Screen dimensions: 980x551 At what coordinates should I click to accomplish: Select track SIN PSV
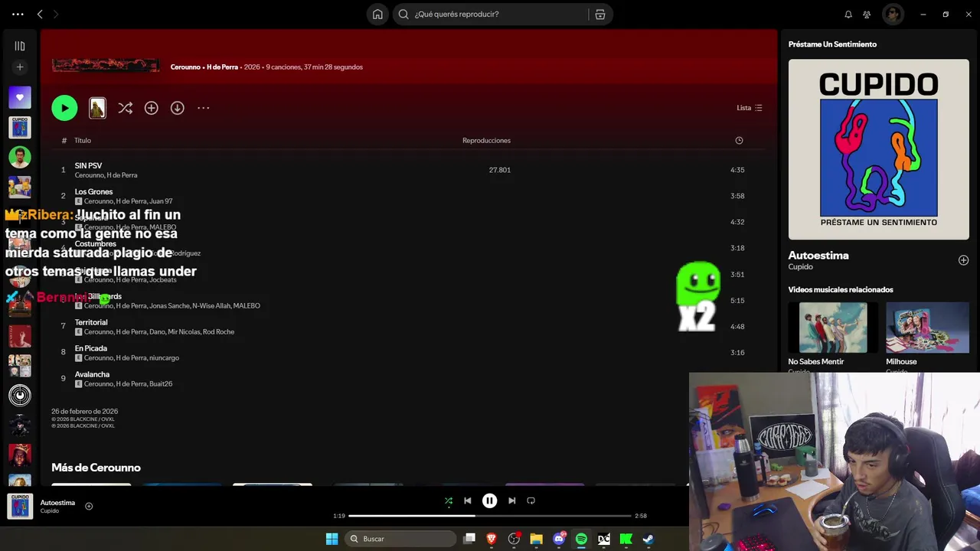pyautogui.click(x=88, y=165)
